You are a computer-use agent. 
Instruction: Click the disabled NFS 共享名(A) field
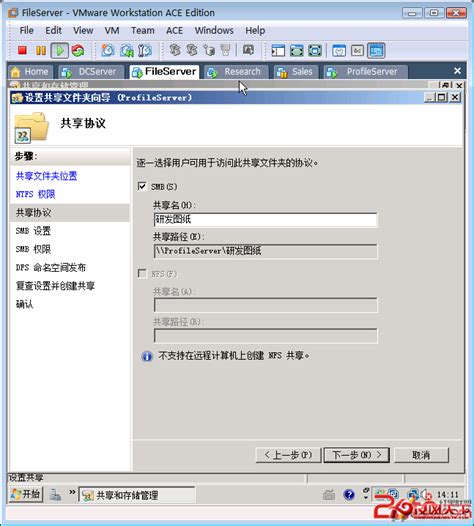tap(265, 305)
